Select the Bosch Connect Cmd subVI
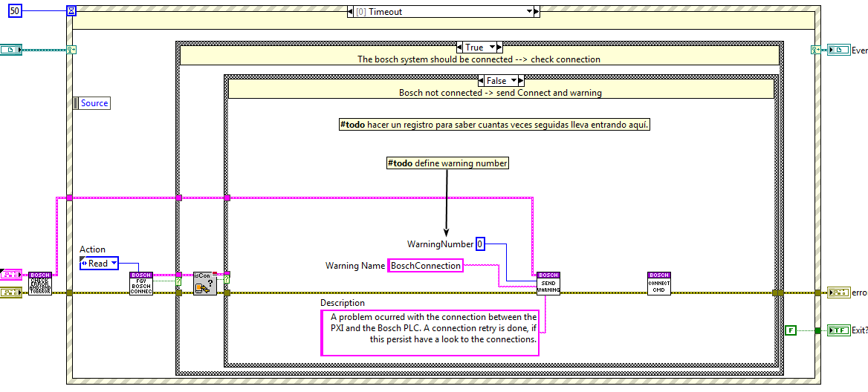The height and width of the screenshot is (392, 868). pyautogui.click(x=658, y=283)
